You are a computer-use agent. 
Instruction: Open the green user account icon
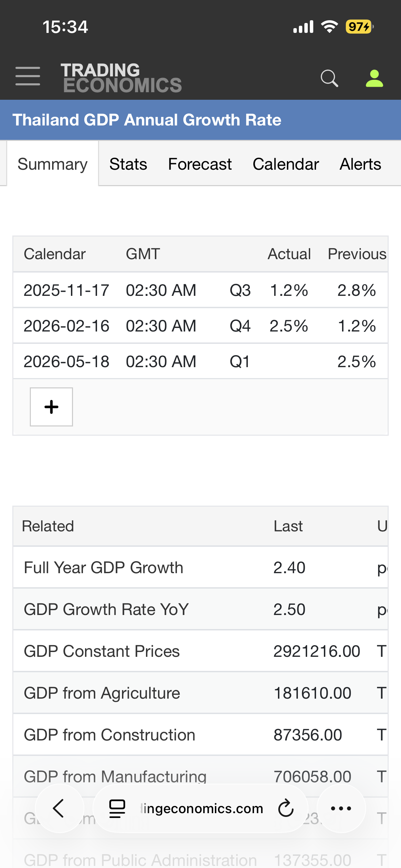tap(374, 78)
